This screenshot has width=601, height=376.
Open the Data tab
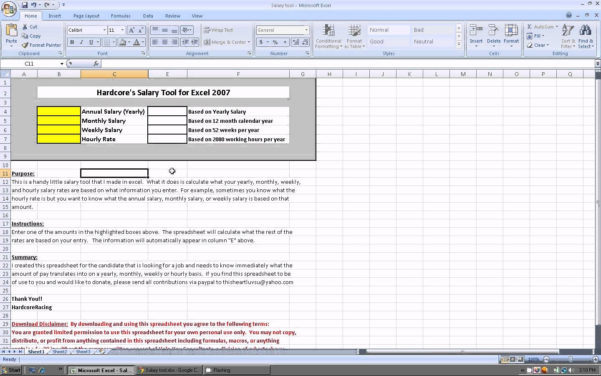[148, 16]
